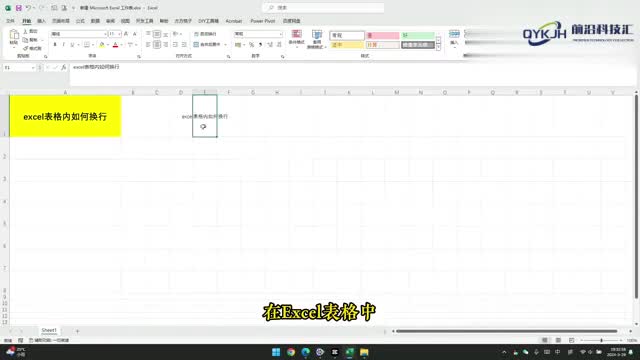Select the Sheet1 tab
The height and width of the screenshot is (360, 640).
click(49, 330)
